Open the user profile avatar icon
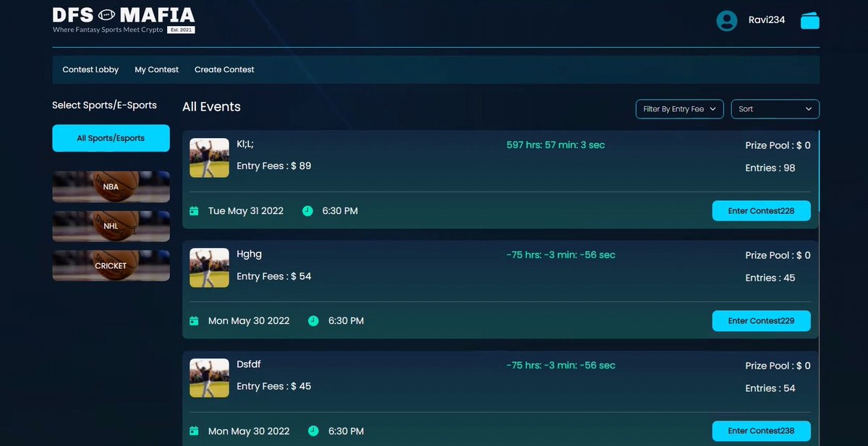 pyautogui.click(x=726, y=21)
